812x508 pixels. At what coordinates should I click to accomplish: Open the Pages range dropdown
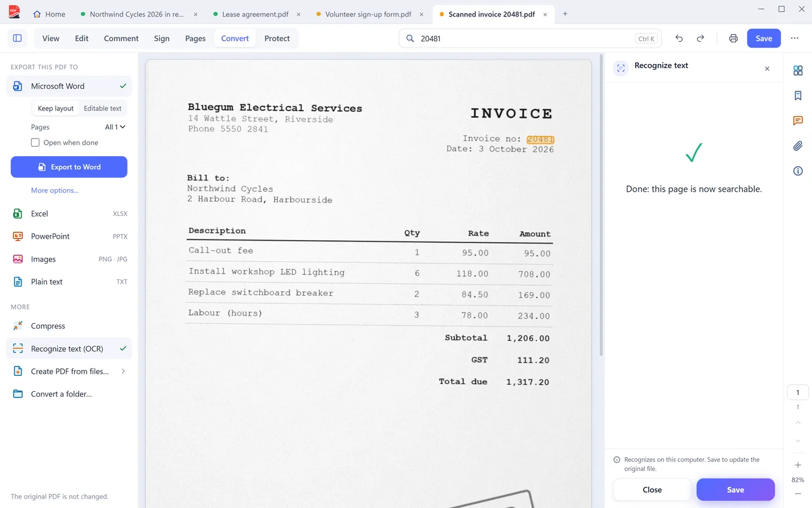click(x=115, y=127)
